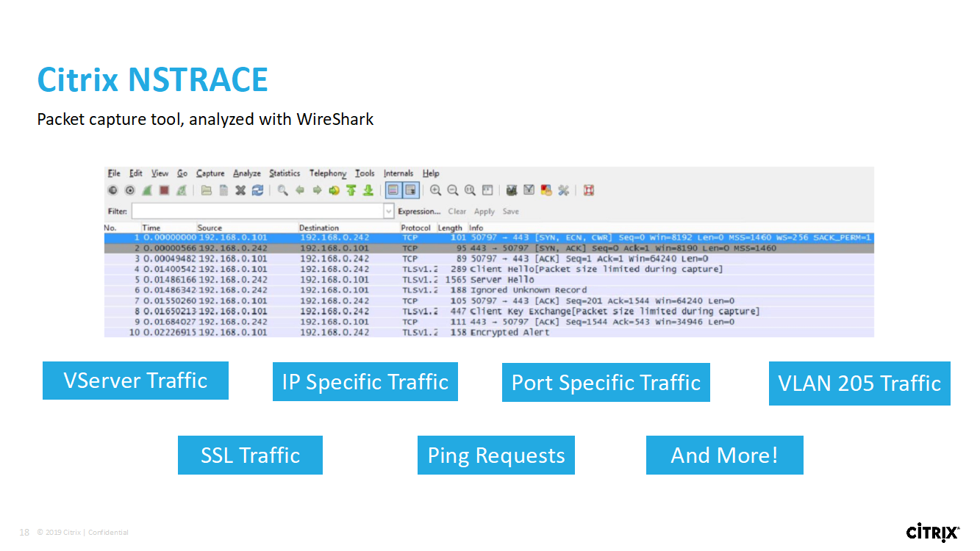This screenshot has width=980, height=551.
Task: Select the Server Hello packet row
Action: (x=489, y=280)
